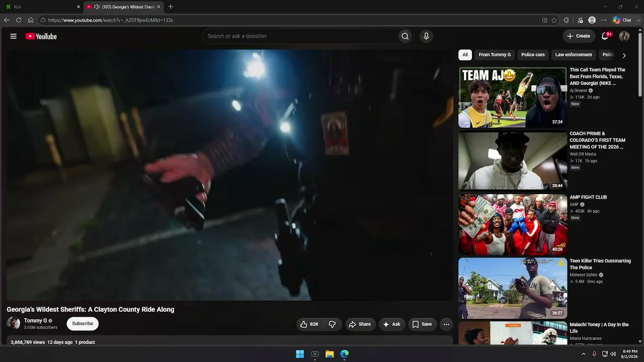Filter by Police cars chip

(x=533, y=55)
